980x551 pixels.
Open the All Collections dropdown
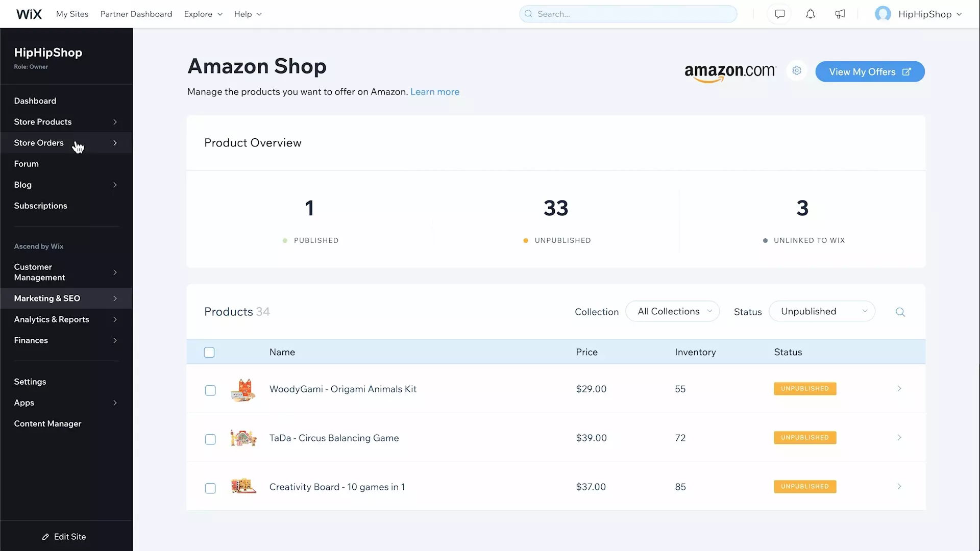pyautogui.click(x=673, y=311)
